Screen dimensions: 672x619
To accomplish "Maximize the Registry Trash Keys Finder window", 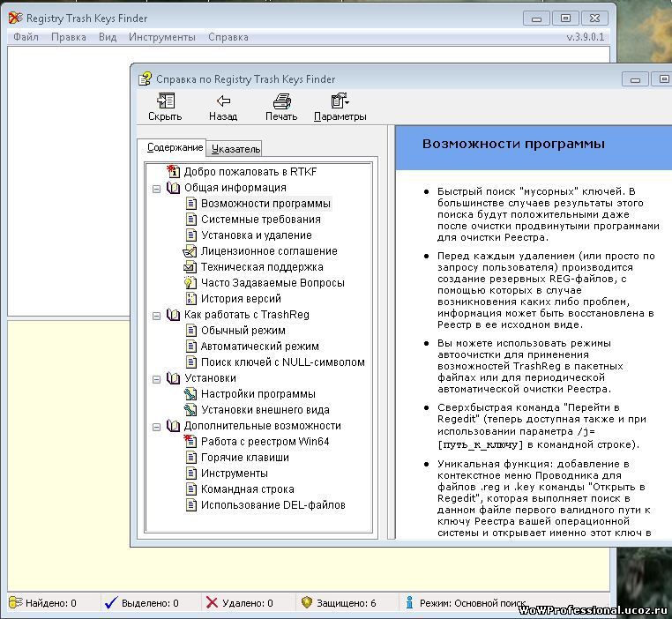I will (565, 18).
